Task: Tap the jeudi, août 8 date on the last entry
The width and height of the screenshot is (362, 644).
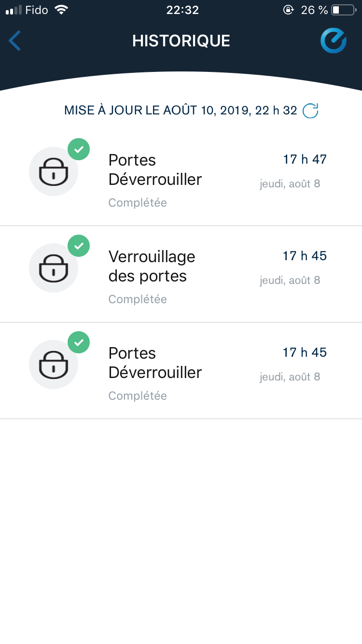Action: (290, 377)
